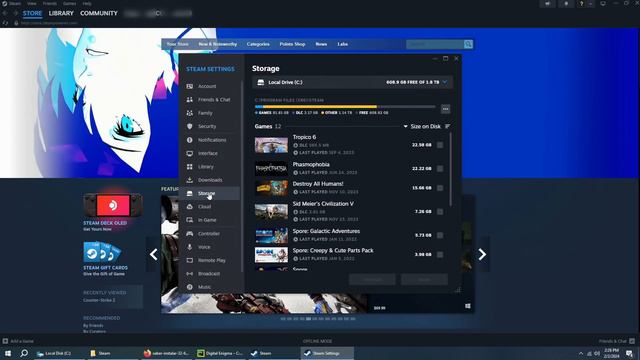Screen dimensions: 640x360
Task: Open the Size on Disk sort dropdown
Action: tap(422, 127)
